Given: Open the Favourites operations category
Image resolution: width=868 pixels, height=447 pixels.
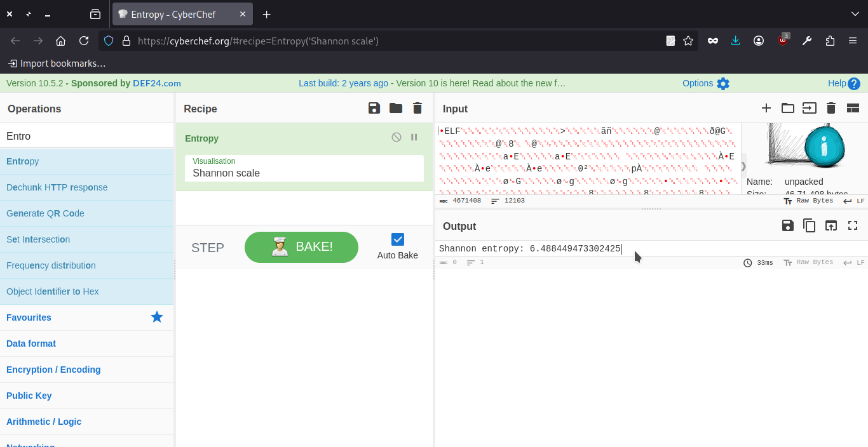Looking at the screenshot, I should [29, 317].
